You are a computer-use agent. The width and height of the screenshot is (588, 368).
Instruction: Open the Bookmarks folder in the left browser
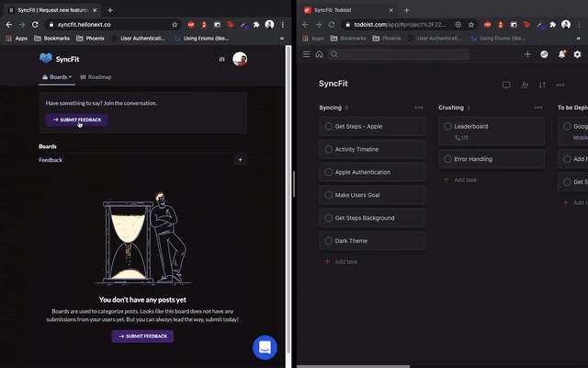(x=51, y=39)
